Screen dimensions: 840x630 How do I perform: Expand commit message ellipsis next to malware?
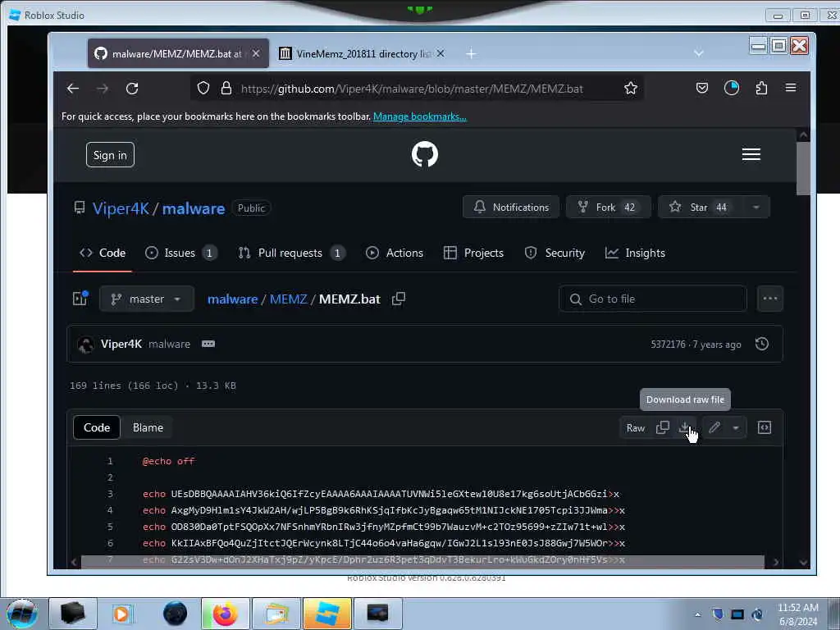[x=208, y=344]
